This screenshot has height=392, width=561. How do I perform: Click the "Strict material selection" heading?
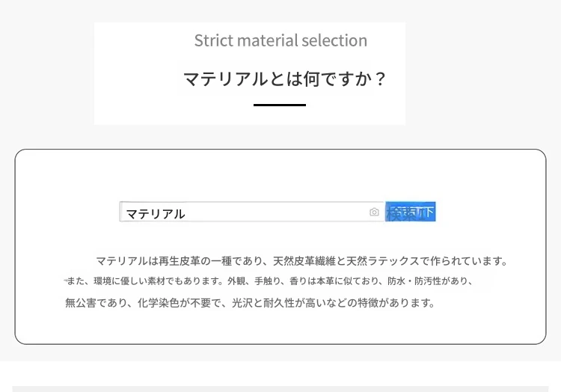click(280, 40)
